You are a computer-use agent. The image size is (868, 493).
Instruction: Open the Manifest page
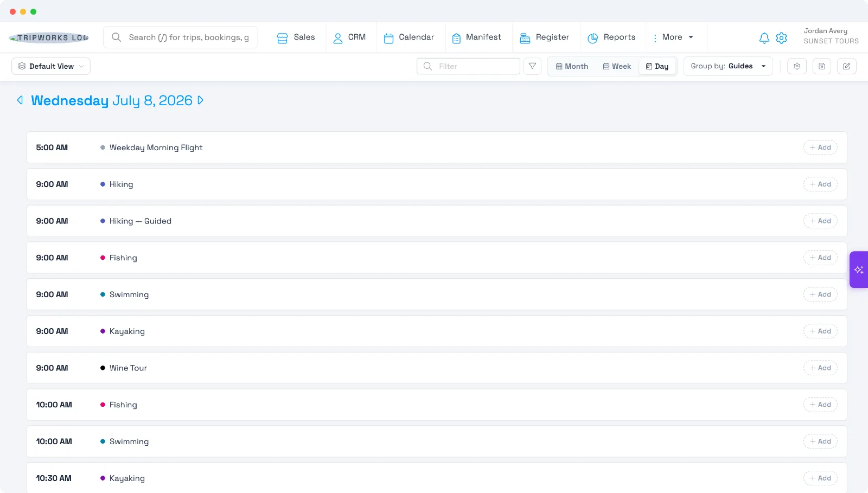[x=477, y=37]
